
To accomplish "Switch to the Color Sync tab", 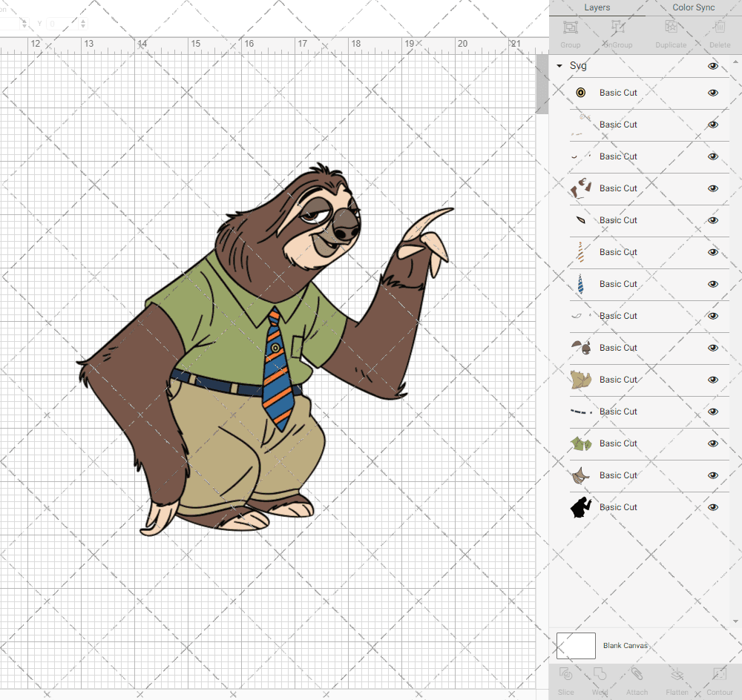I will pos(693,7).
